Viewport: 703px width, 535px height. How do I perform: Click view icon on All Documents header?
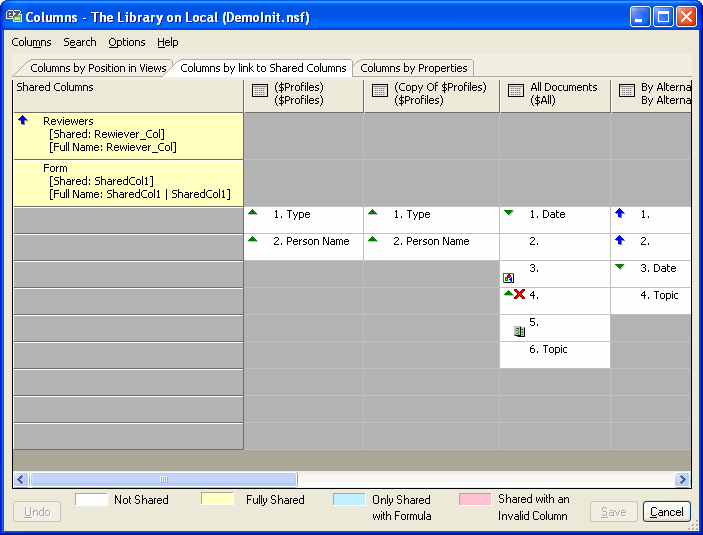(x=516, y=91)
